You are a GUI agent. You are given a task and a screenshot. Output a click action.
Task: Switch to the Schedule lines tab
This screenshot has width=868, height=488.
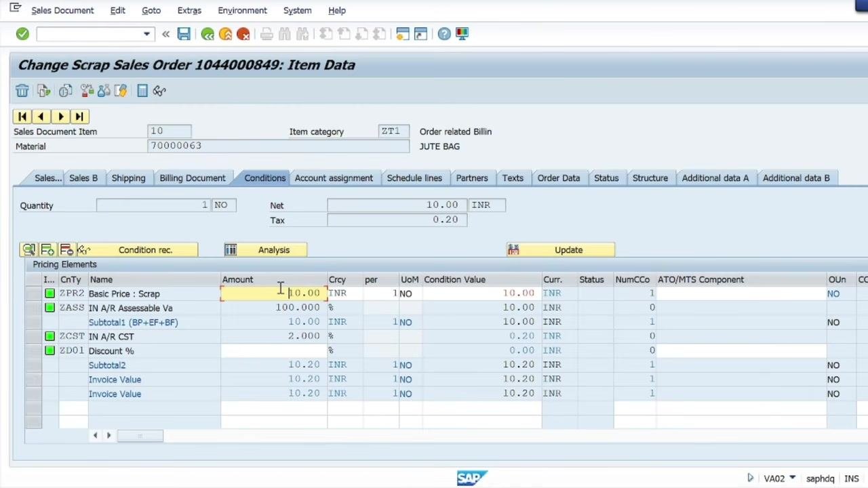[414, 178]
